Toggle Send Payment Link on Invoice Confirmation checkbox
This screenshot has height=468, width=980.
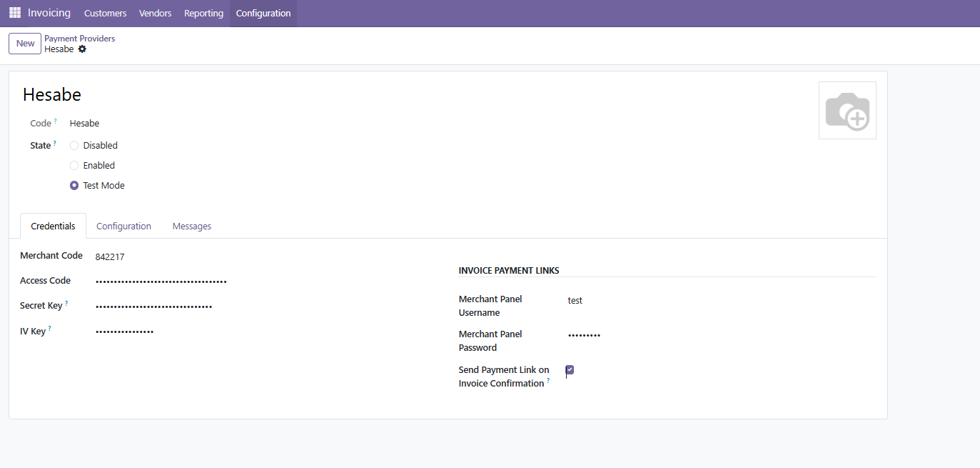point(570,370)
